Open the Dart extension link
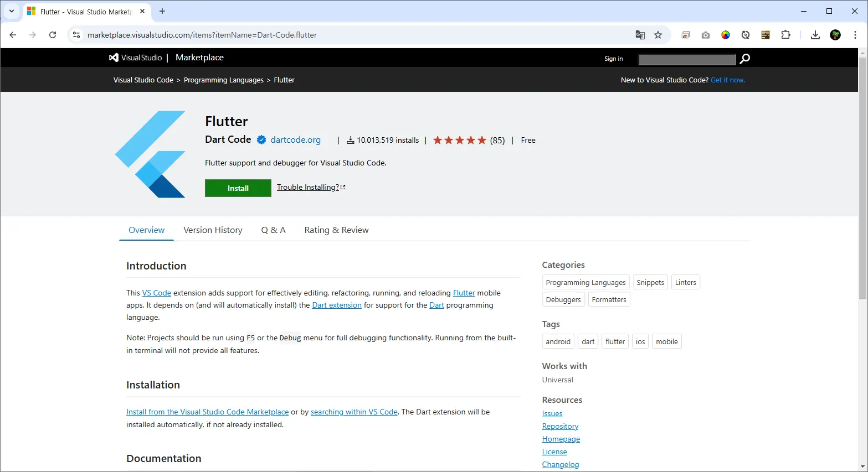 pos(337,305)
